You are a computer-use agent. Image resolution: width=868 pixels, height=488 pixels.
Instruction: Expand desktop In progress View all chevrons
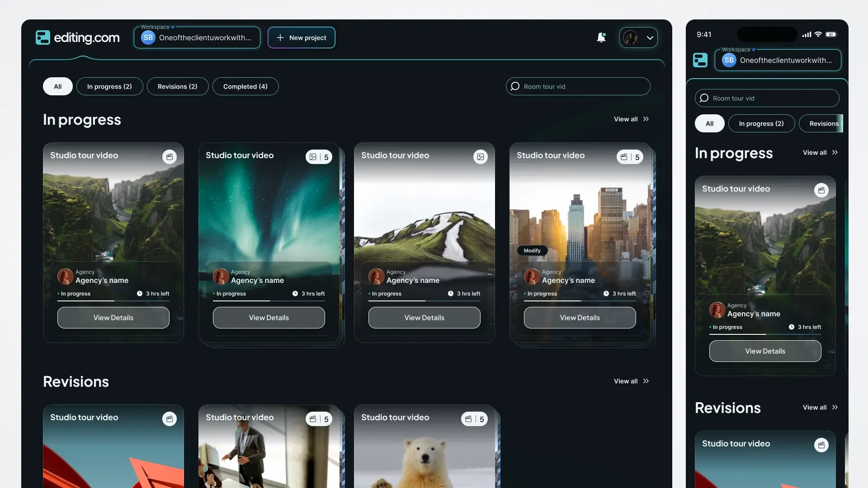(x=646, y=119)
